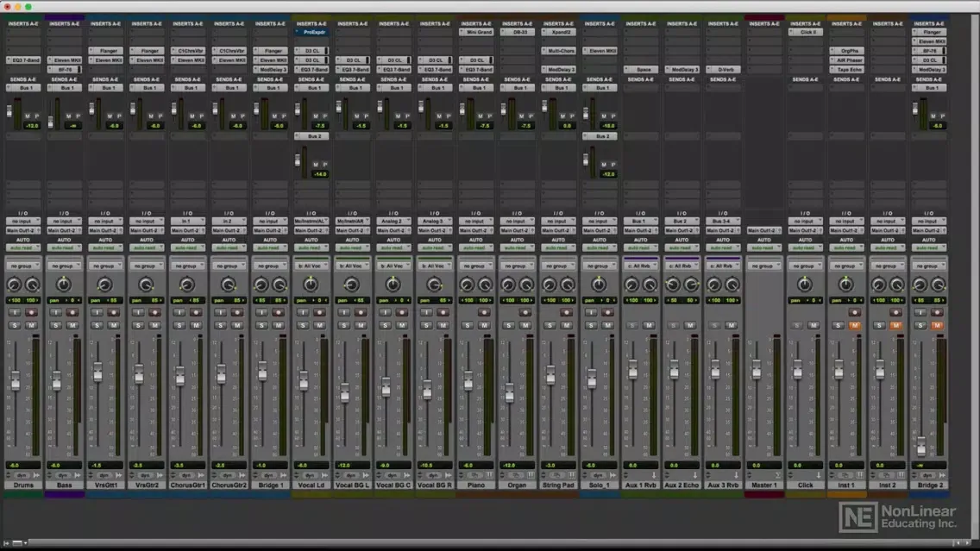Click the Solo_1 pan knob
980x551 pixels.
pyautogui.click(x=599, y=285)
